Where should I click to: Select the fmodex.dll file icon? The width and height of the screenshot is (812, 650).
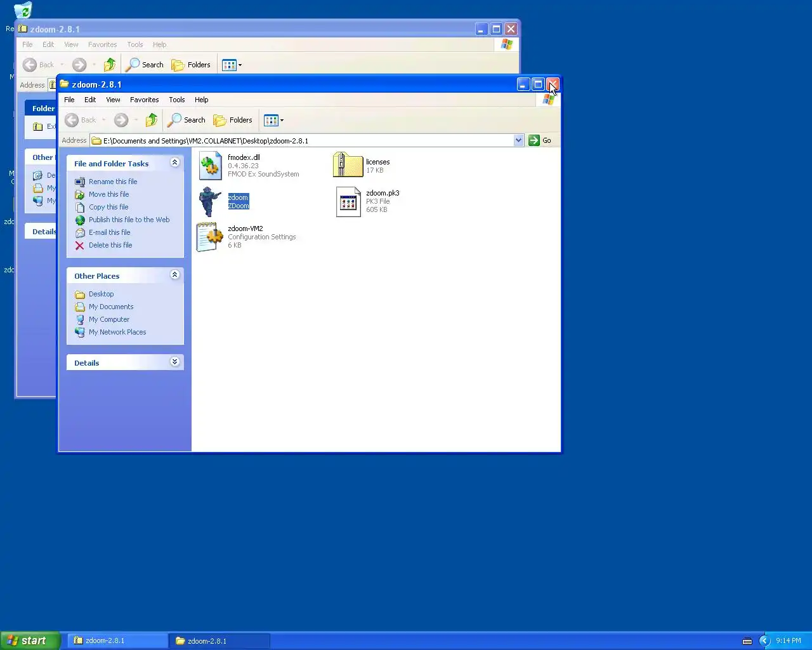(210, 166)
